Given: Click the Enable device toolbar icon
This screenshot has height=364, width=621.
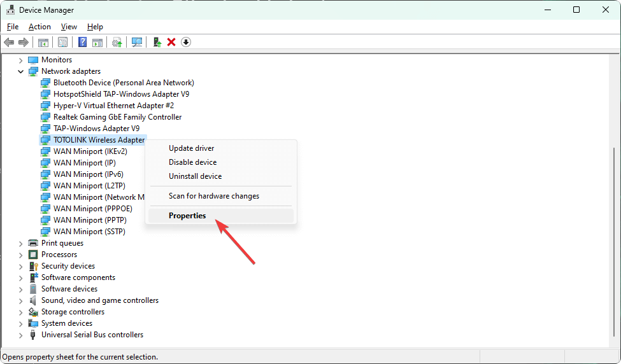Looking at the screenshot, I should (157, 42).
